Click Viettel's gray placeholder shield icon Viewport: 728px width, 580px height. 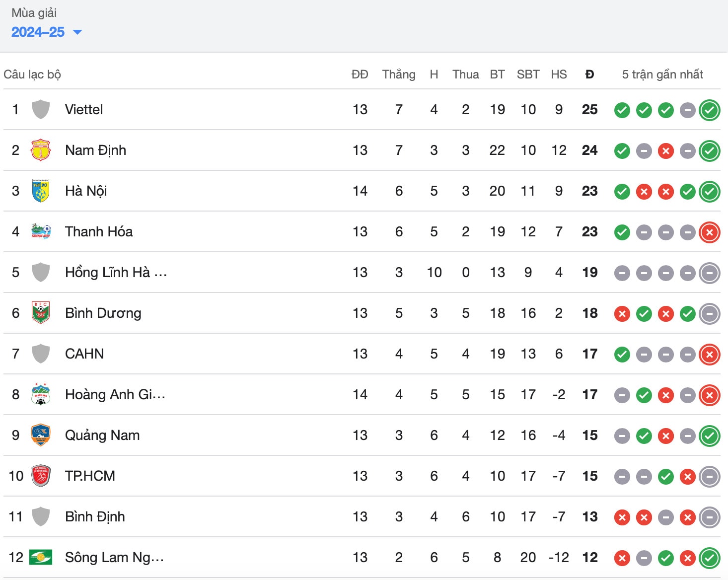40,109
